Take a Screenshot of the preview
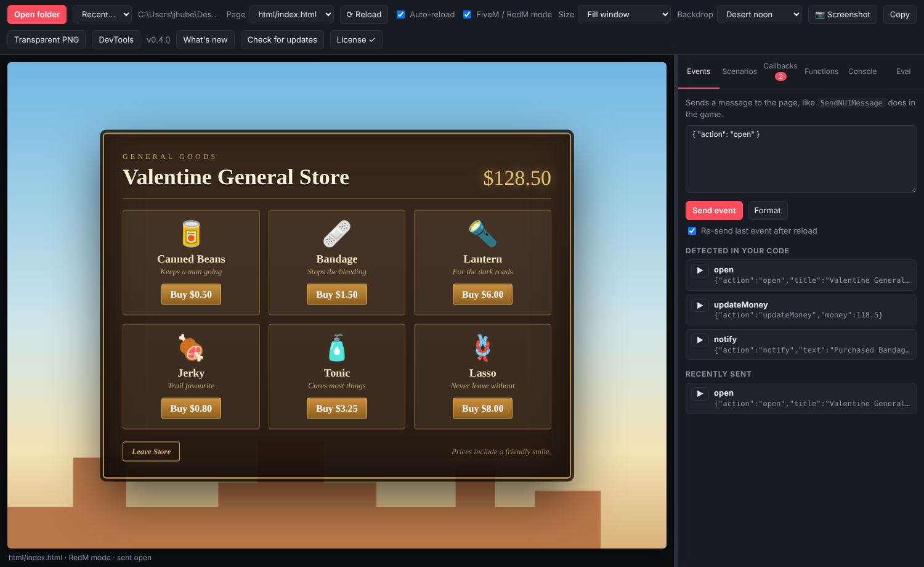Image resolution: width=924 pixels, height=567 pixels. tap(843, 14)
